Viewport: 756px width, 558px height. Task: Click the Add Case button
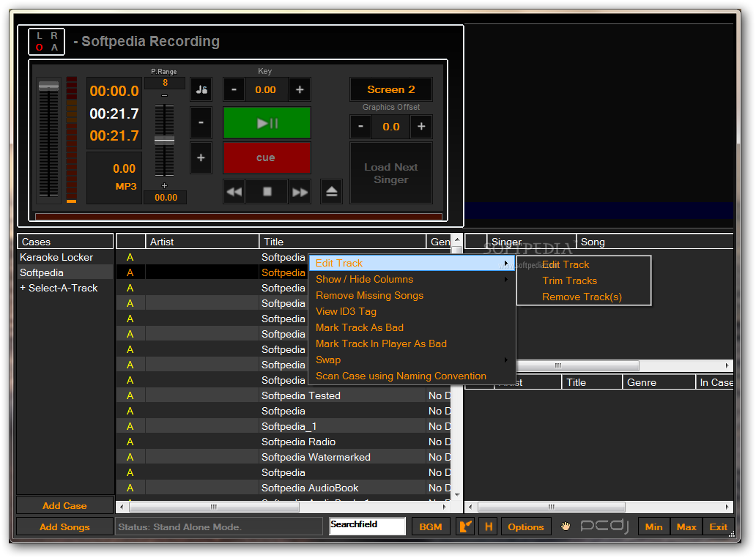tap(64, 505)
